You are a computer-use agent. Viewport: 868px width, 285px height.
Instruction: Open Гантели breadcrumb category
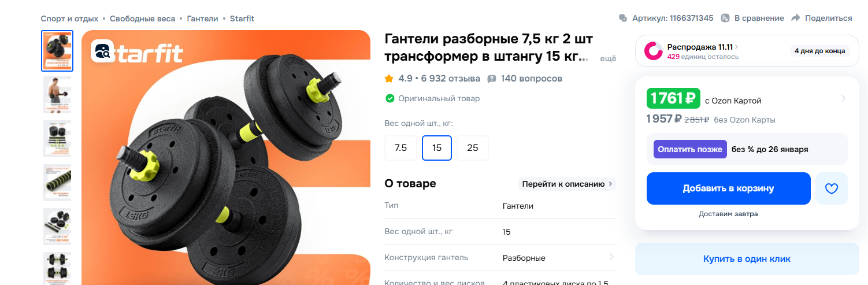(202, 18)
